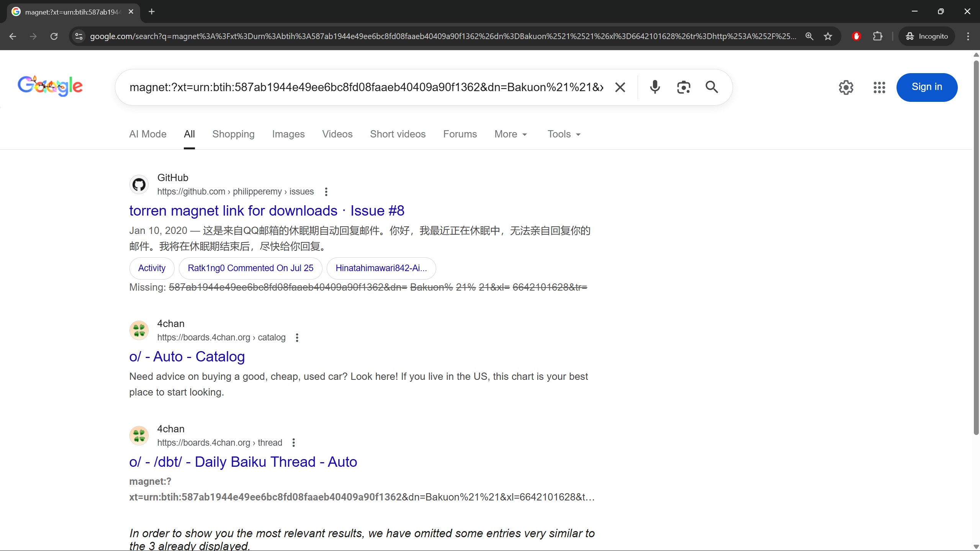Image resolution: width=980 pixels, height=551 pixels.
Task: Open Google apps grid menu
Action: (879, 87)
